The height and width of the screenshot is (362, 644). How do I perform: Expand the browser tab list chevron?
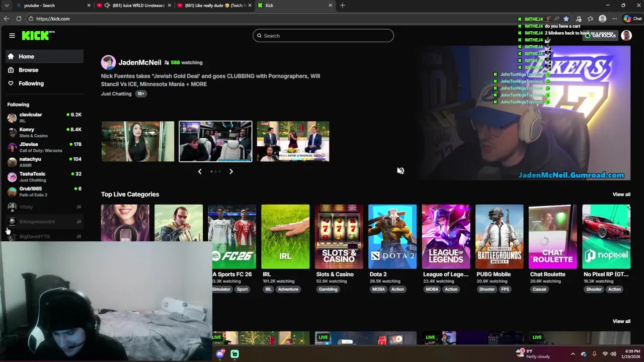coord(7,6)
